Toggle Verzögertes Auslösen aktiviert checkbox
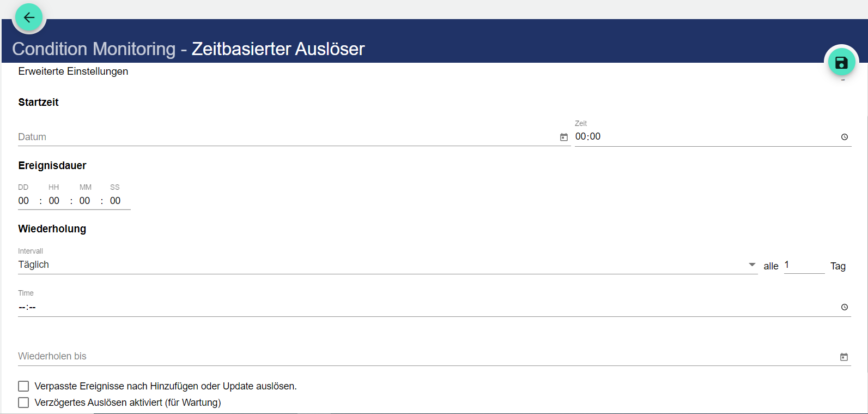Image resolution: width=868 pixels, height=414 pixels. point(23,403)
